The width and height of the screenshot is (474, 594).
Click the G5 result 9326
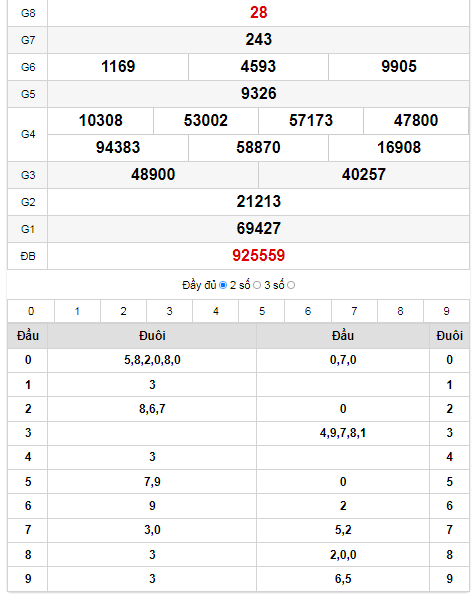point(258,94)
